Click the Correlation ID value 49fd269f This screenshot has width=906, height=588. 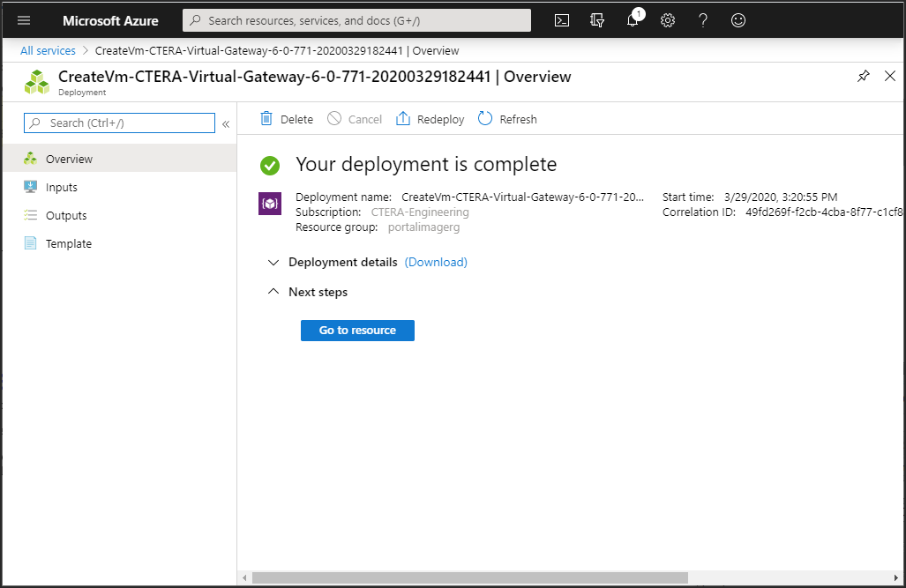824,212
